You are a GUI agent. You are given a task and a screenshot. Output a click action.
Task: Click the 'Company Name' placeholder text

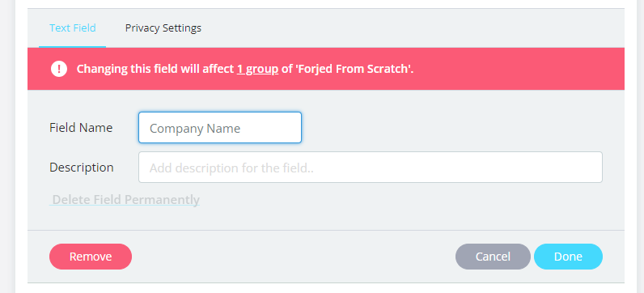pyautogui.click(x=195, y=128)
